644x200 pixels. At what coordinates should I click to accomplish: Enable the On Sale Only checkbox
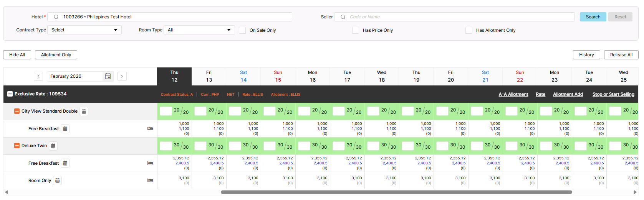click(x=242, y=30)
